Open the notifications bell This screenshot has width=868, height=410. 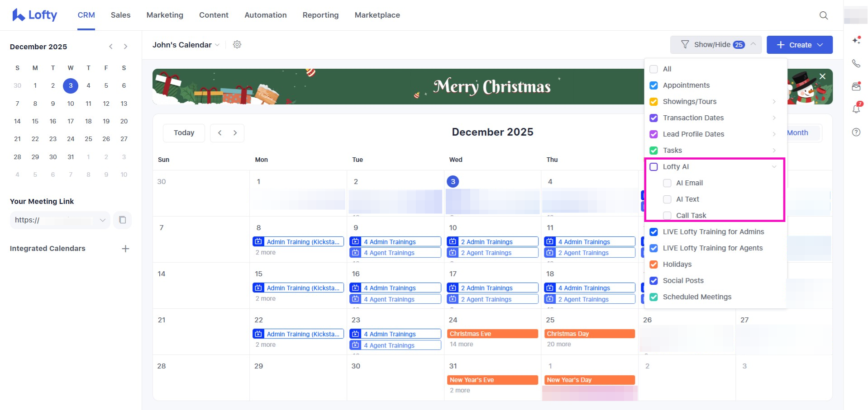(x=856, y=109)
